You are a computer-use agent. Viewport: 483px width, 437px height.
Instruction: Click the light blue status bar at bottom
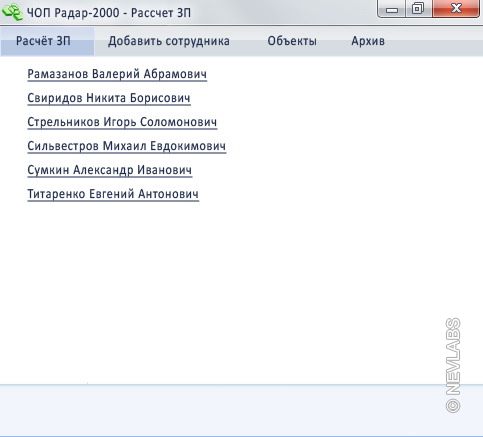[x=241, y=410]
